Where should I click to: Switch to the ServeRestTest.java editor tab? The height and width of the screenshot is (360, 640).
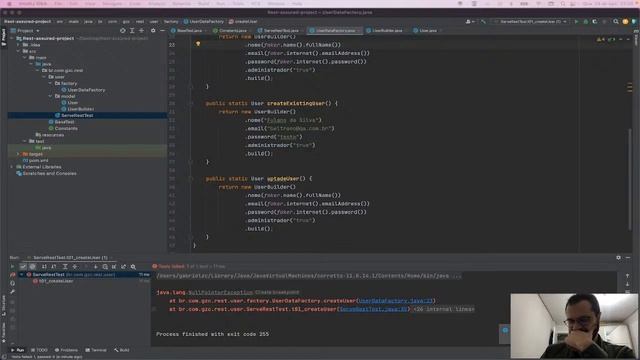point(280,31)
